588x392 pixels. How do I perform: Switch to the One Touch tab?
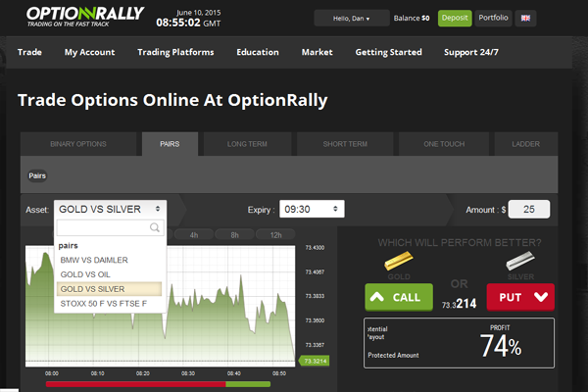pos(444,144)
